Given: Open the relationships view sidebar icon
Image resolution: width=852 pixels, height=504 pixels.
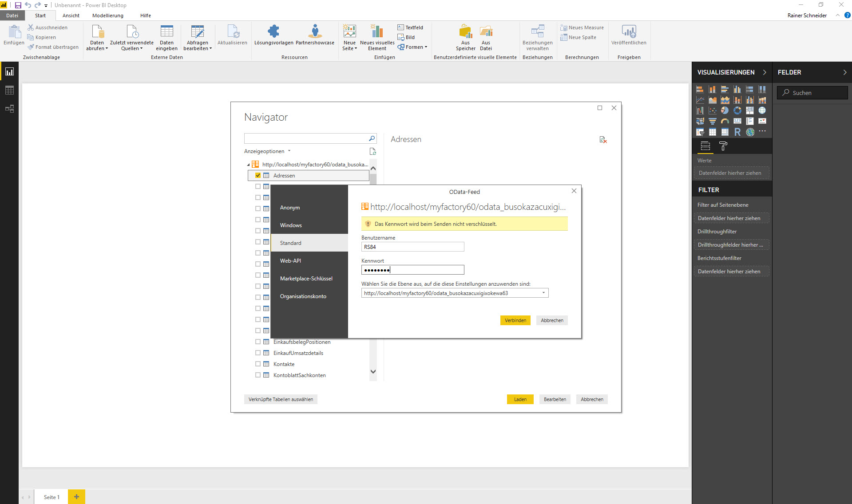Looking at the screenshot, I should point(9,109).
